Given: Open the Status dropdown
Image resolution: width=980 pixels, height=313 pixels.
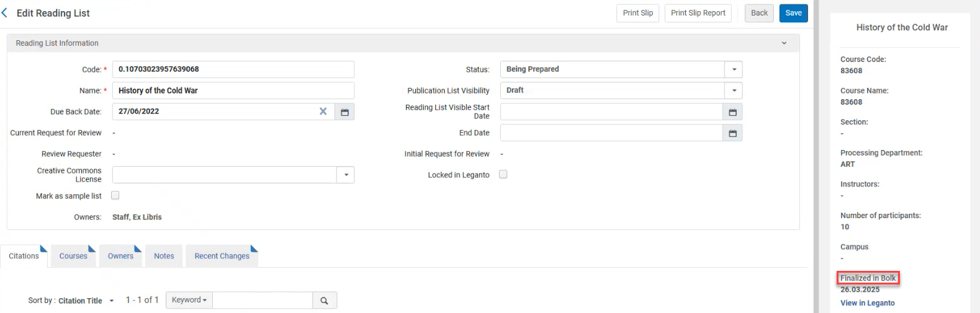Looking at the screenshot, I should click(734, 70).
